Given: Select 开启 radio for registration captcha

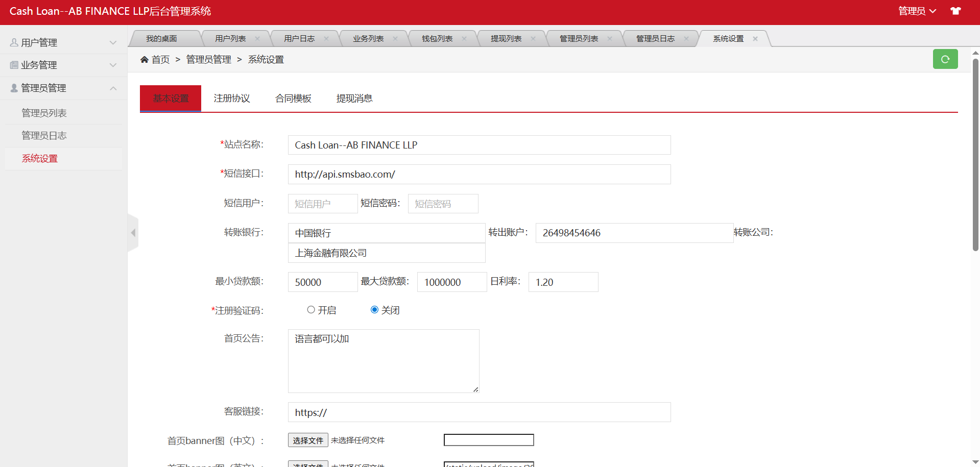Looking at the screenshot, I should pos(311,310).
